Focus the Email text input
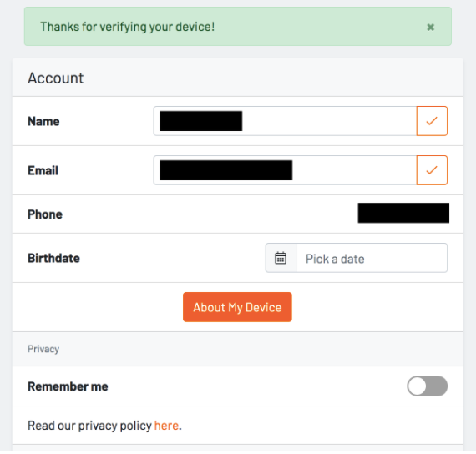 [x=285, y=170]
